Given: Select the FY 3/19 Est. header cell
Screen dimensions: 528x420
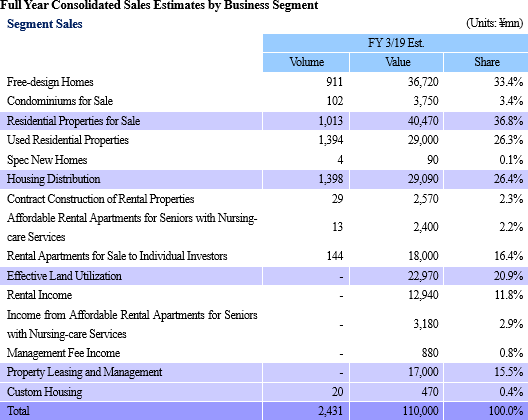Looking at the screenshot, I should click(x=395, y=43).
